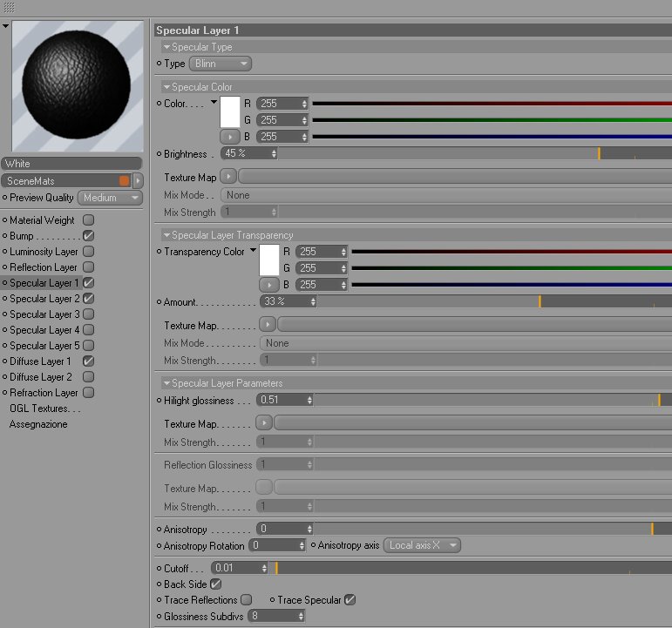This screenshot has height=628, width=672.
Task: Click the small triangle beside the material preview
Action: point(5,26)
